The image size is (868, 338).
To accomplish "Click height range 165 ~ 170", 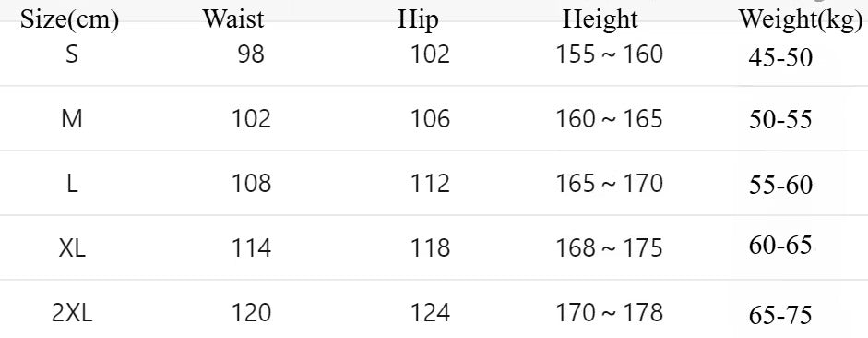I will 609,184.
